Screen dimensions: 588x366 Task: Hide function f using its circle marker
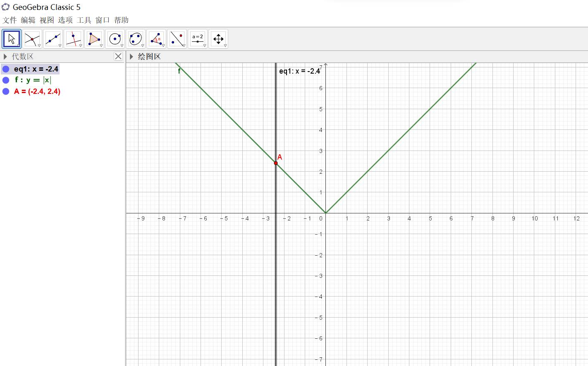(x=6, y=80)
